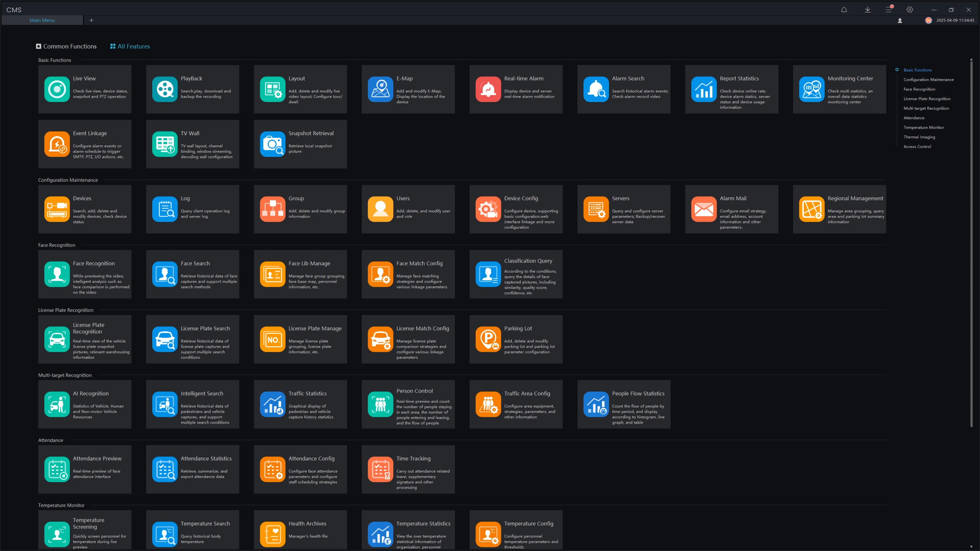The image size is (980, 551).
Task: Click the notification bell in title bar
Action: point(844,9)
